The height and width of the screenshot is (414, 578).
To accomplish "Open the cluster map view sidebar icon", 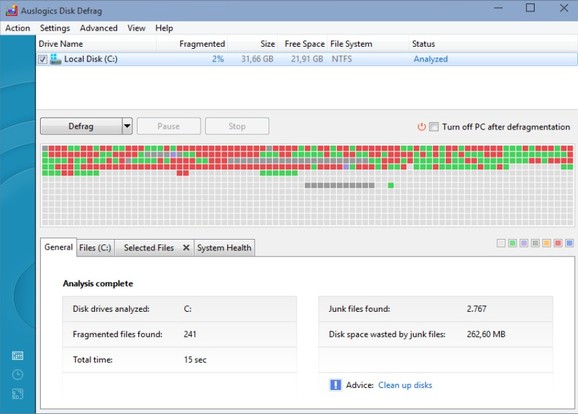I will tap(17, 355).
